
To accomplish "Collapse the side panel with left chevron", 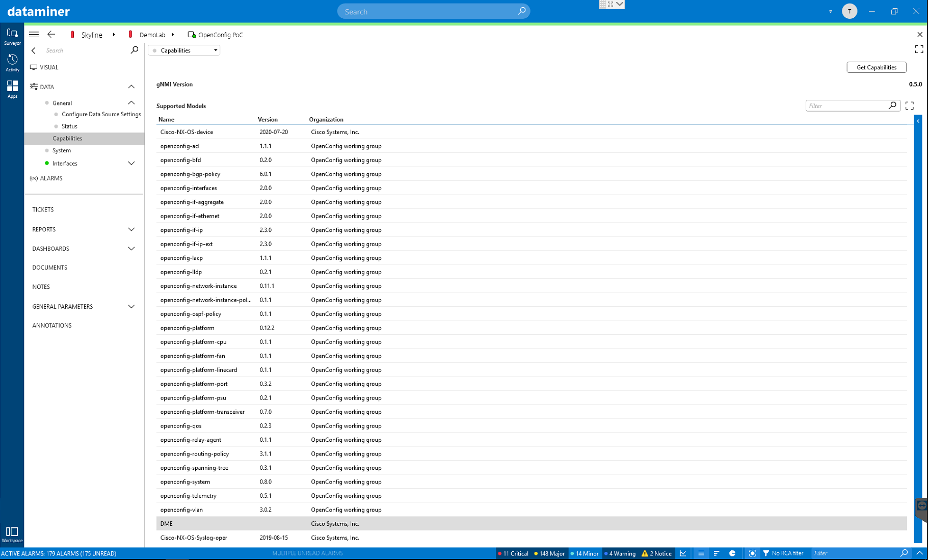I will [34, 50].
